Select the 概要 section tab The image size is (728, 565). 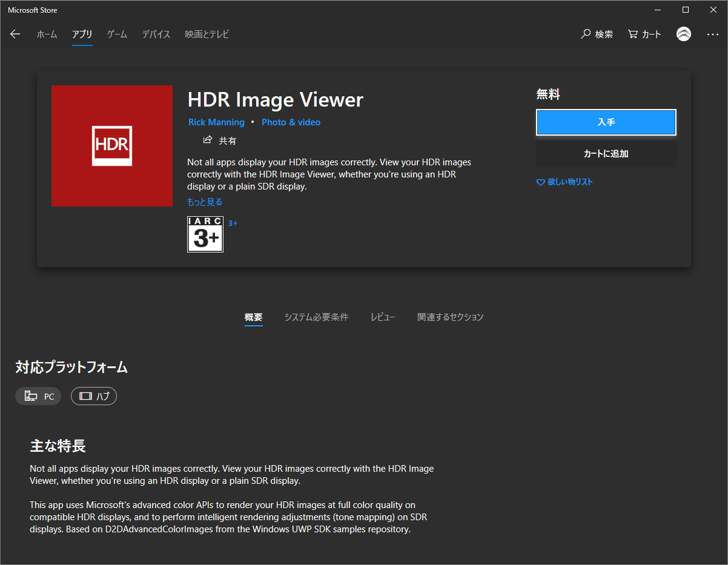click(x=254, y=317)
